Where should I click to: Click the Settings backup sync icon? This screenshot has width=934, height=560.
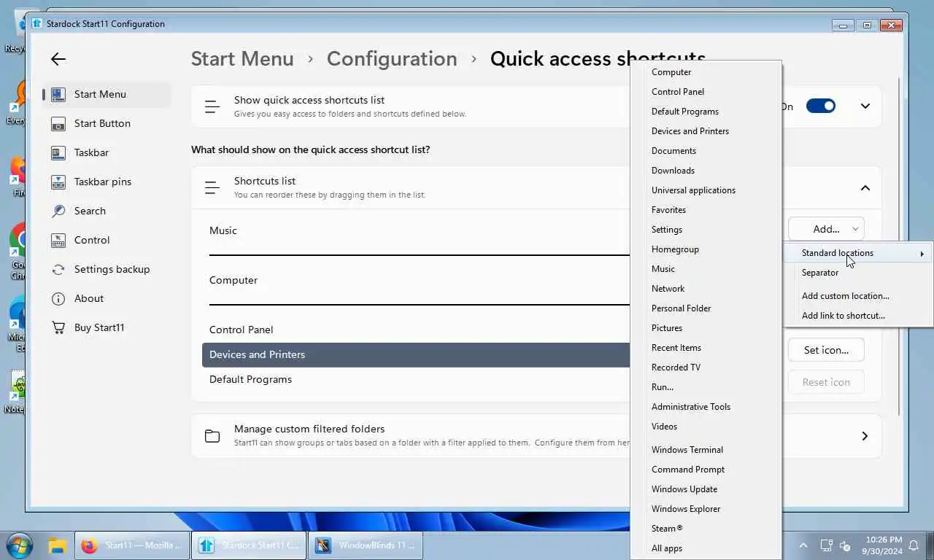(x=58, y=269)
